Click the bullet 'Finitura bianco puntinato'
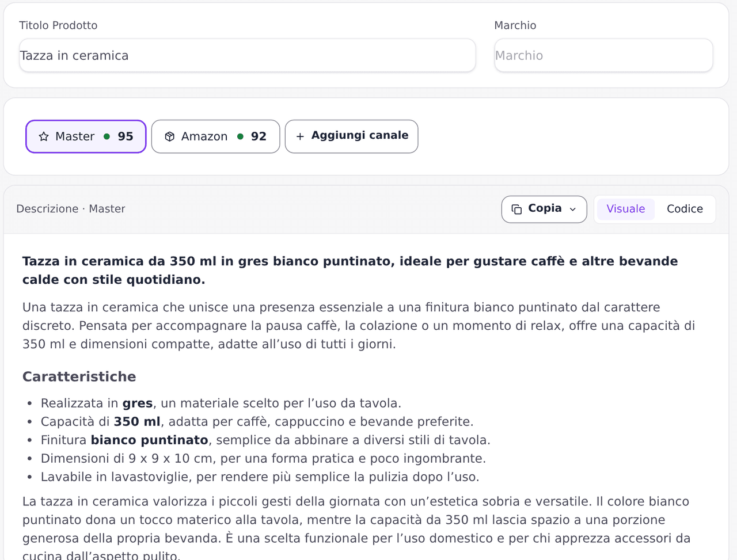737x560 pixels. [x=265, y=440]
